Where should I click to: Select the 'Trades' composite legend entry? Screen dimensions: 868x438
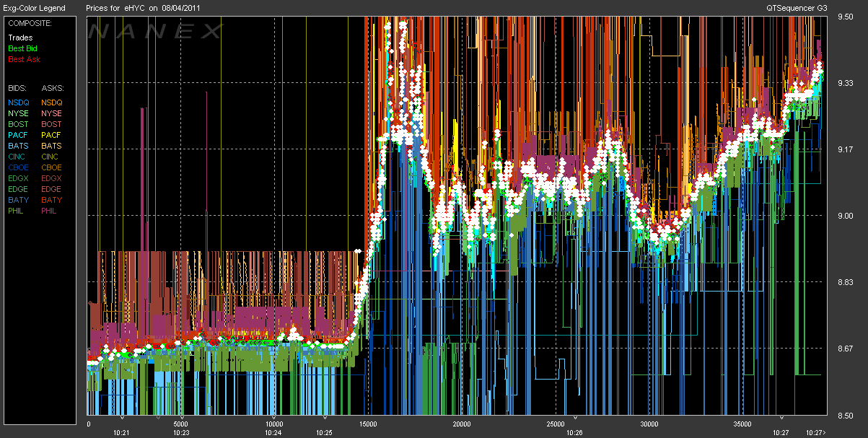pos(20,38)
